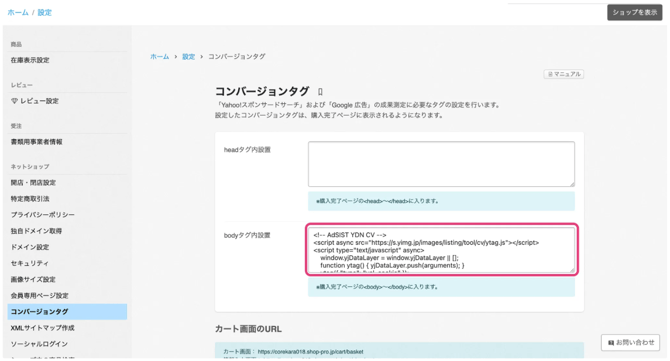Screen dimensions: 670x361
Task: Click the bodyタグ内設置 label
Action: (x=247, y=235)
